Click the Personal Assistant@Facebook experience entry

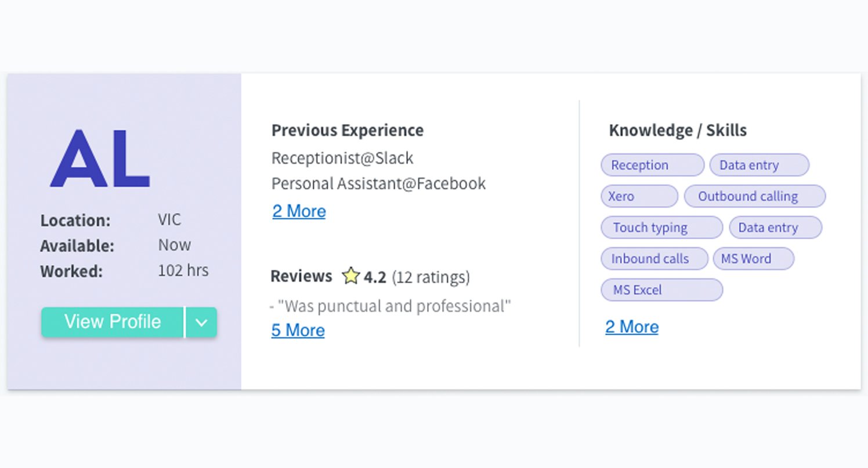pyautogui.click(x=378, y=183)
